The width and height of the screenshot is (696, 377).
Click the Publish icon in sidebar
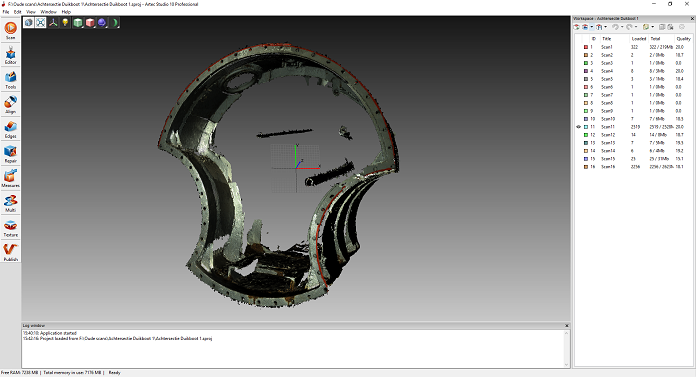[10, 252]
